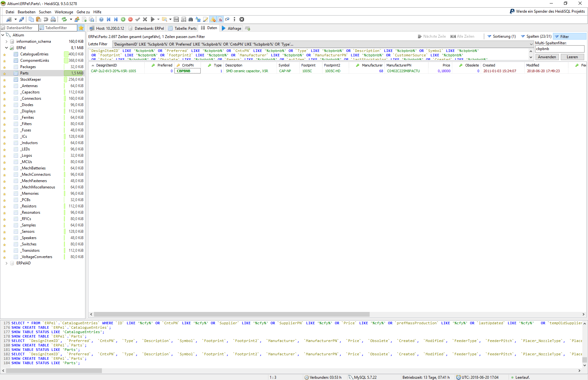Post pending changes with the checkmark icon
Image resolution: width=588 pixels, height=380 pixels.
point(138,19)
